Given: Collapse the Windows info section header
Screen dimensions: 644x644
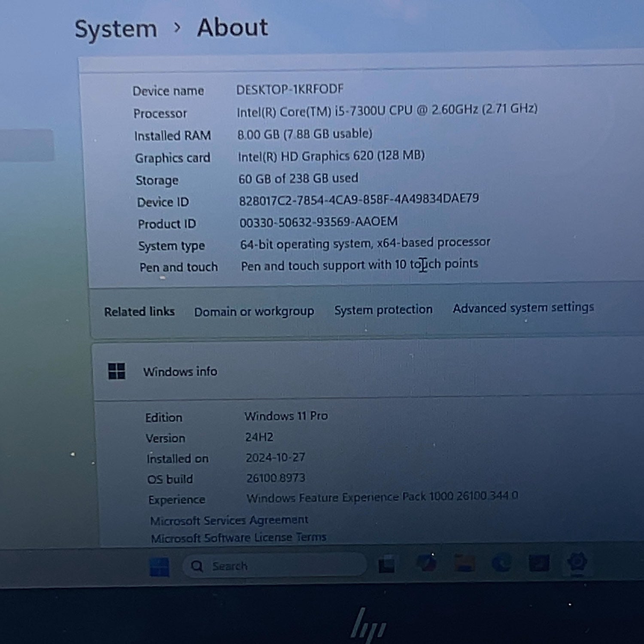Looking at the screenshot, I should pos(369,371).
